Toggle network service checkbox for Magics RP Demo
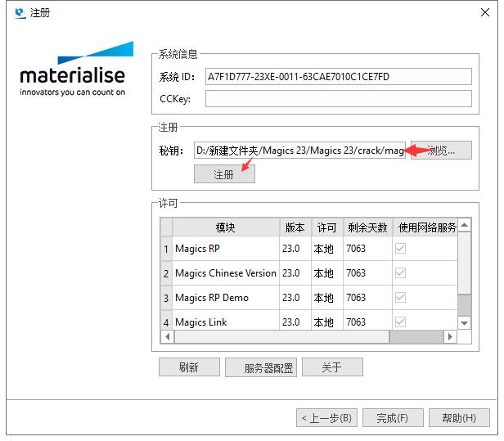Image resolution: width=504 pixels, height=441 pixels. point(400,297)
